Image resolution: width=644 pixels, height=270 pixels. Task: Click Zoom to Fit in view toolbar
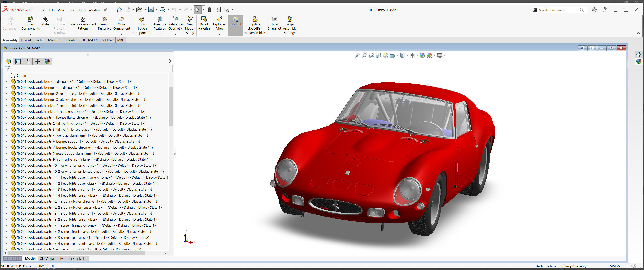(x=357, y=56)
